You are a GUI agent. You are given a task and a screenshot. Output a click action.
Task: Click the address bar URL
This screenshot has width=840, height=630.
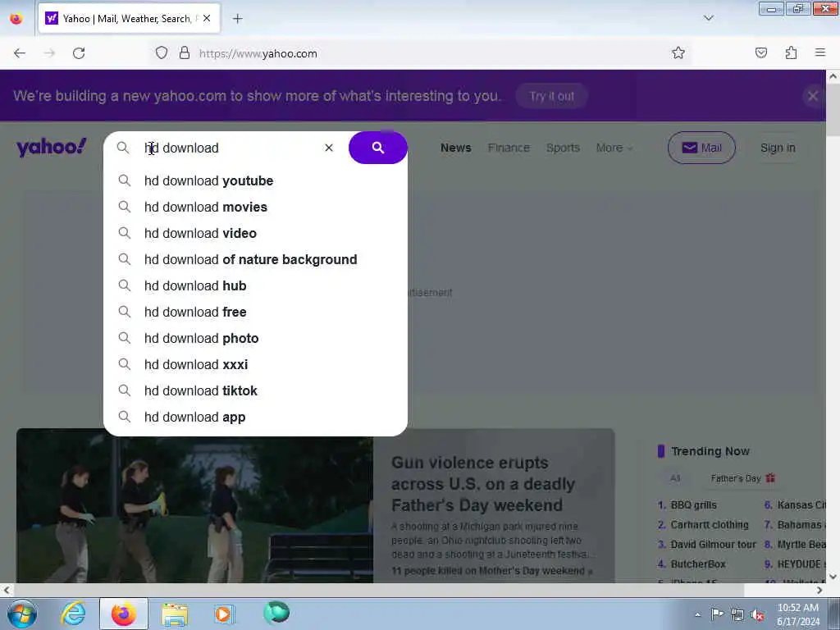pyautogui.click(x=258, y=53)
